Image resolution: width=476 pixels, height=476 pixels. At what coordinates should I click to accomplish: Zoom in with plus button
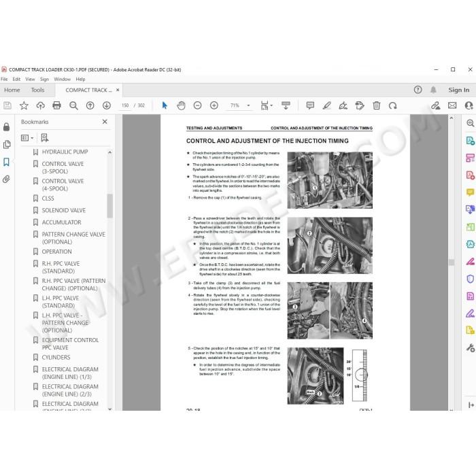coord(214,105)
